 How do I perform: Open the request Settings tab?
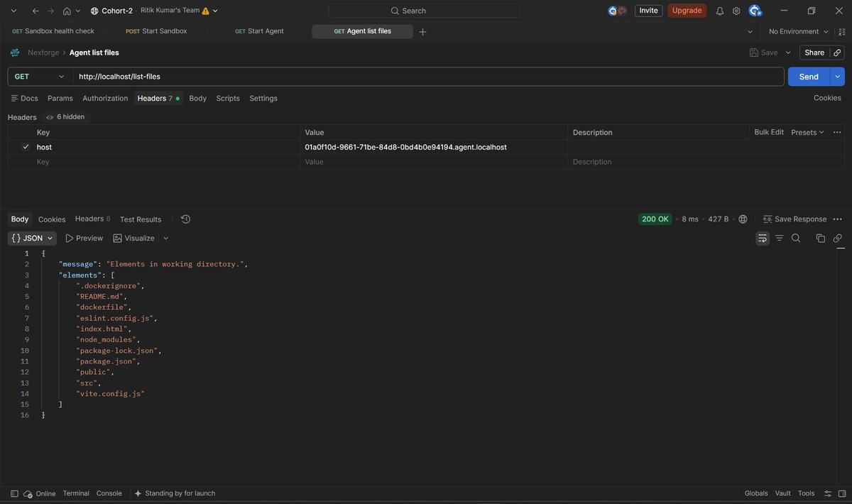(263, 99)
